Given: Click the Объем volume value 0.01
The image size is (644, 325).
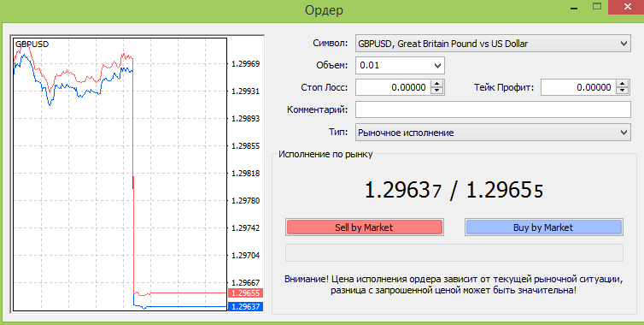Looking at the screenshot, I should (370, 65).
